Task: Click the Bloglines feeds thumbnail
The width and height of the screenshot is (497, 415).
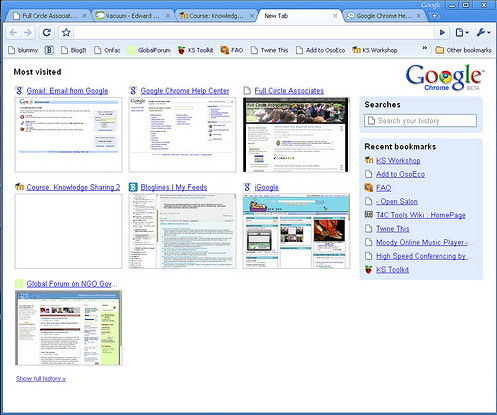Action: pyautogui.click(x=182, y=231)
